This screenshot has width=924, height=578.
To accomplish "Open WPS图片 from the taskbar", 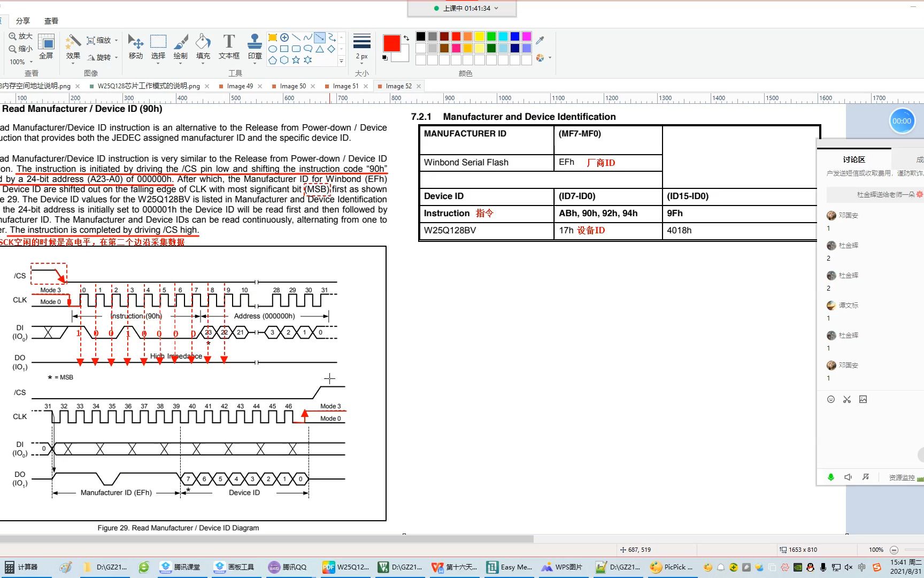I will click(x=563, y=567).
